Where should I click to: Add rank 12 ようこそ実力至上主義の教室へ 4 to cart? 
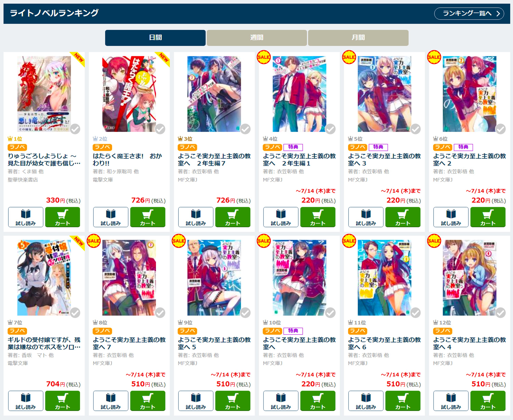(488, 401)
